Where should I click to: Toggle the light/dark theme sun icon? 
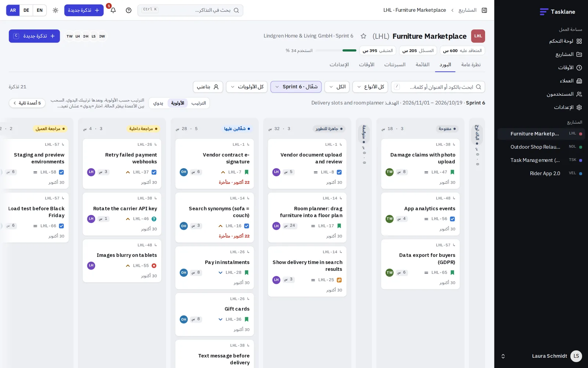[x=55, y=10]
